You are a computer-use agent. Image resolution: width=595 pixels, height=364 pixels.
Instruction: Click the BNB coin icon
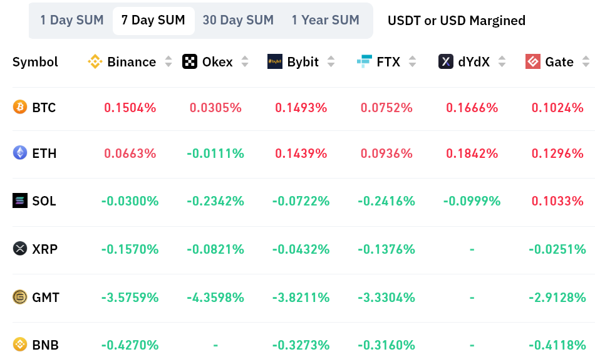pyautogui.click(x=20, y=345)
